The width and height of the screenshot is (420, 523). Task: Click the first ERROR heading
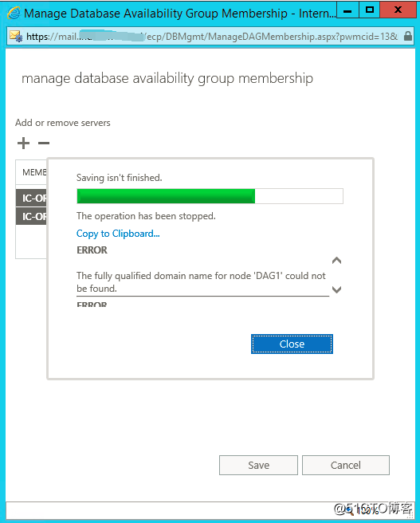[x=92, y=250]
